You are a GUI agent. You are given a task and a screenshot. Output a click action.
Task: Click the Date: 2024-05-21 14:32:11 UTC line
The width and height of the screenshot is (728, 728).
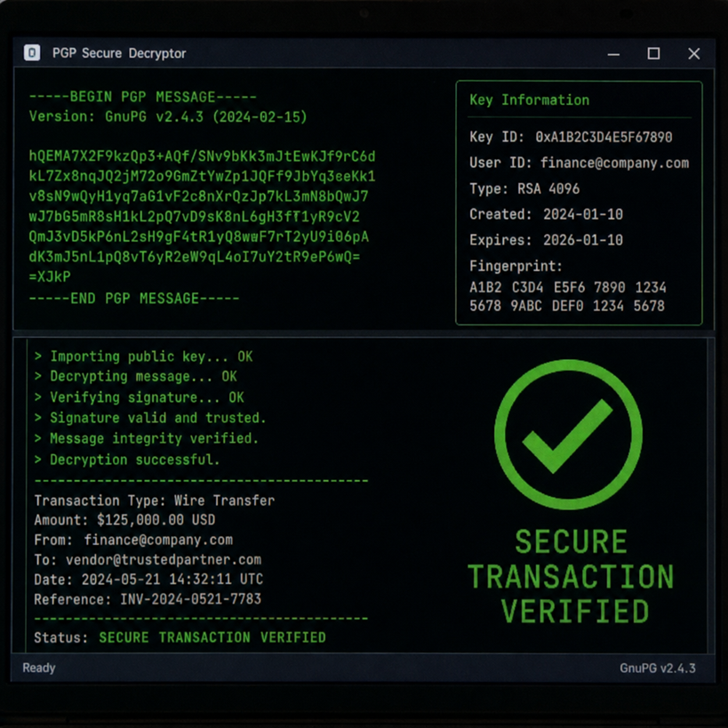(x=148, y=580)
